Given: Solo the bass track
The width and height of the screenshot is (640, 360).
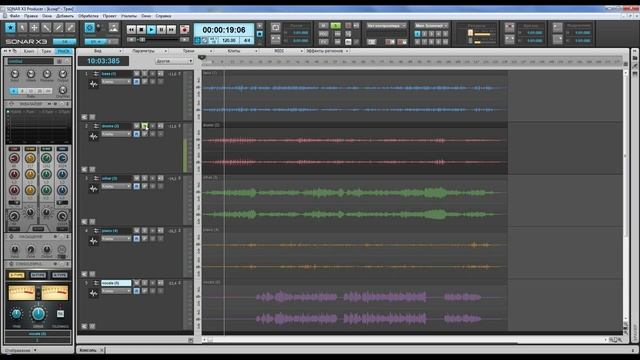Looking at the screenshot, I should 144,73.
